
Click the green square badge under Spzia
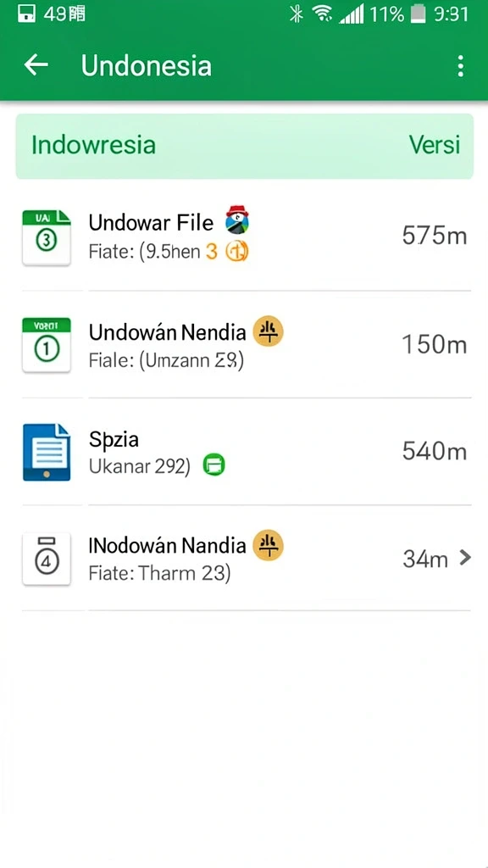[x=214, y=465]
